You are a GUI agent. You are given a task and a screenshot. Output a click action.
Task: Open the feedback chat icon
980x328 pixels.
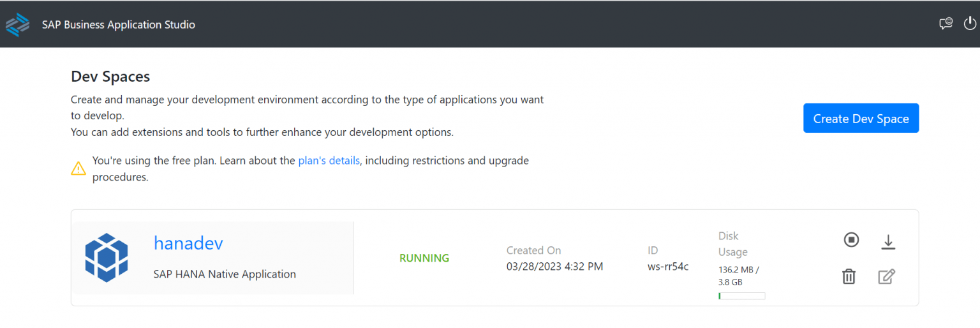pyautogui.click(x=946, y=24)
